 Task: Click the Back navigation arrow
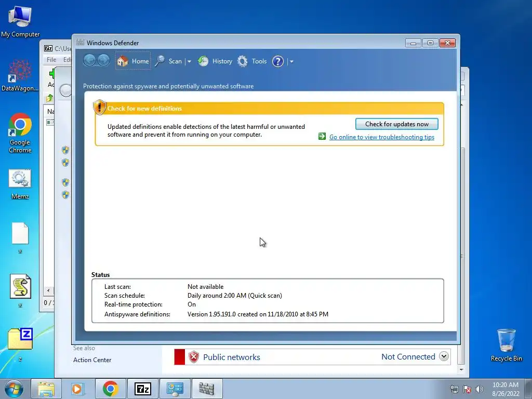(x=89, y=60)
